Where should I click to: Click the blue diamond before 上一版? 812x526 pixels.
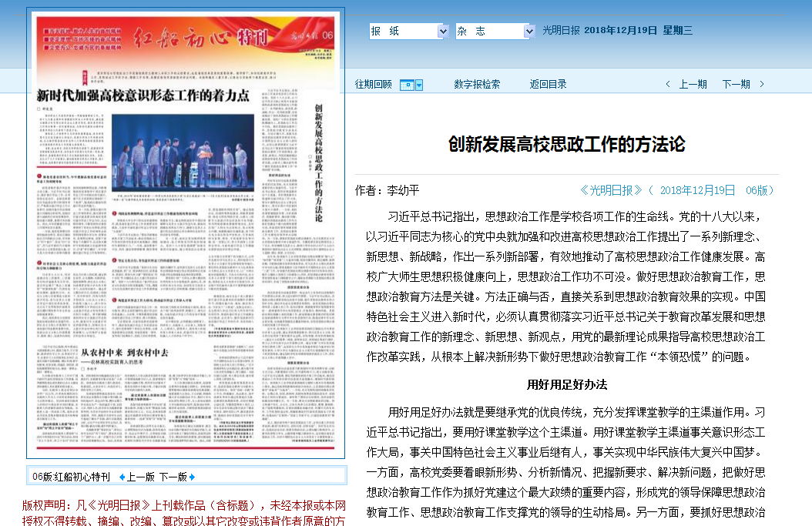tap(122, 477)
